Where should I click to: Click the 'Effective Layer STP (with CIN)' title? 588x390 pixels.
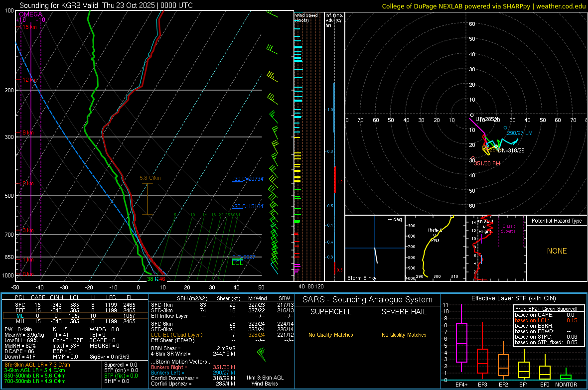click(x=513, y=298)
